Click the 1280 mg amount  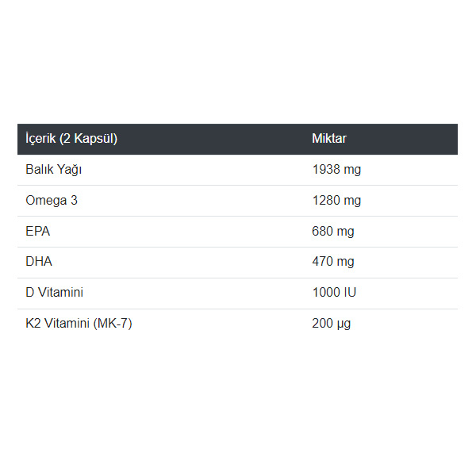(x=336, y=201)
